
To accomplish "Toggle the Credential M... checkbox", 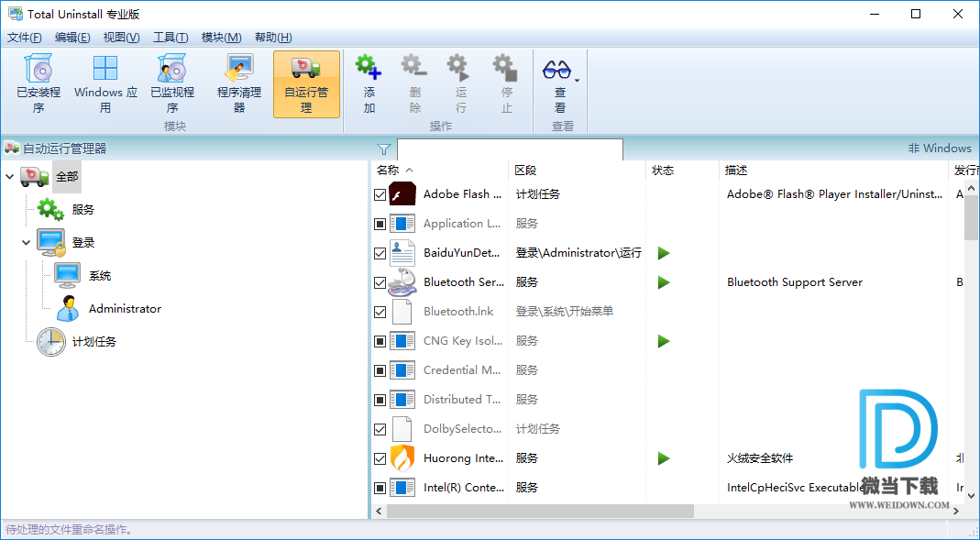I will (380, 370).
